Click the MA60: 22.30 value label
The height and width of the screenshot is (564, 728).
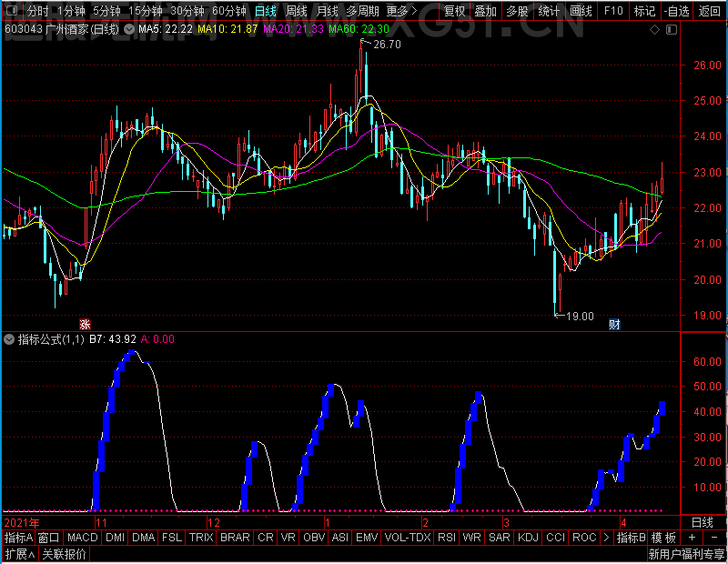tap(359, 29)
